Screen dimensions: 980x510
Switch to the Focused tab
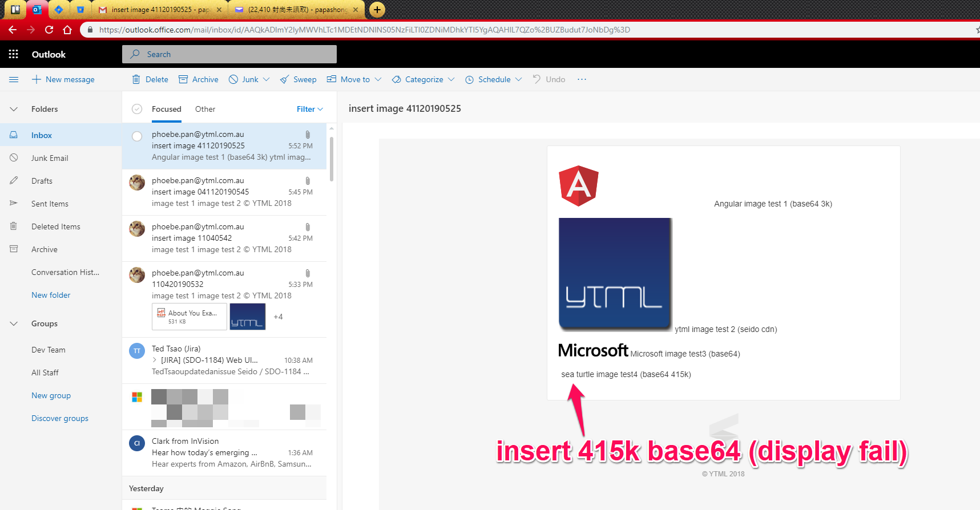pos(167,109)
